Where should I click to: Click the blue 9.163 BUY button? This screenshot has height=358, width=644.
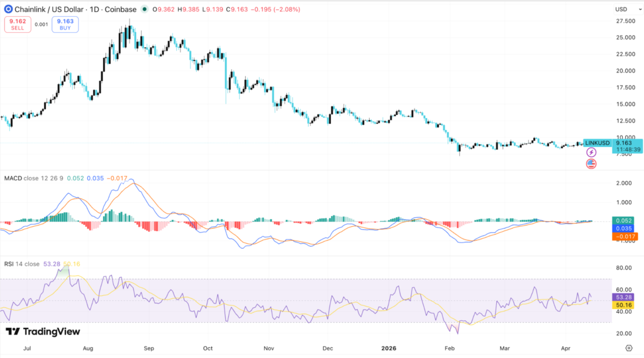(x=65, y=24)
